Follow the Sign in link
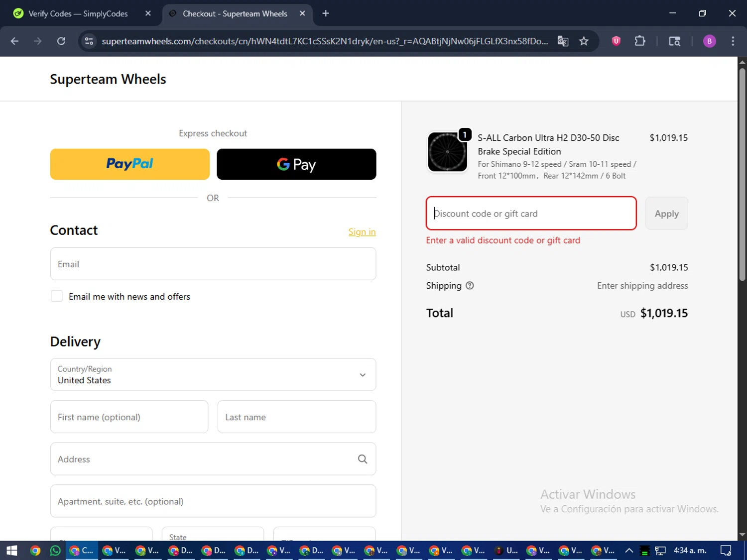The height and width of the screenshot is (560, 747). [362, 232]
